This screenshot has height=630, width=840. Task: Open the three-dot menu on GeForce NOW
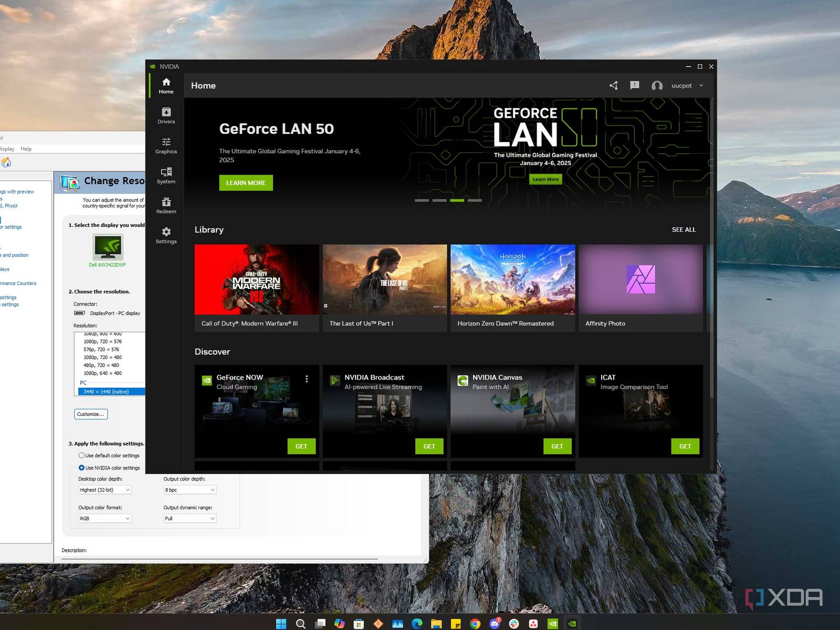pyautogui.click(x=307, y=379)
